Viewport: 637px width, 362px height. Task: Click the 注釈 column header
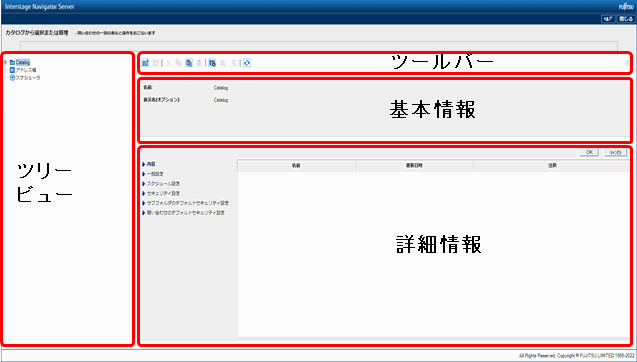[552, 166]
